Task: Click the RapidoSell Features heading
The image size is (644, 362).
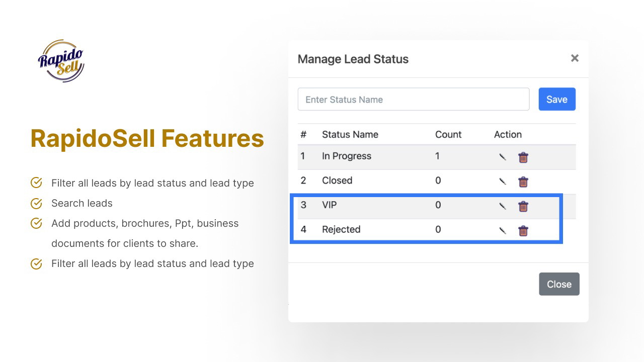Action: tap(147, 138)
